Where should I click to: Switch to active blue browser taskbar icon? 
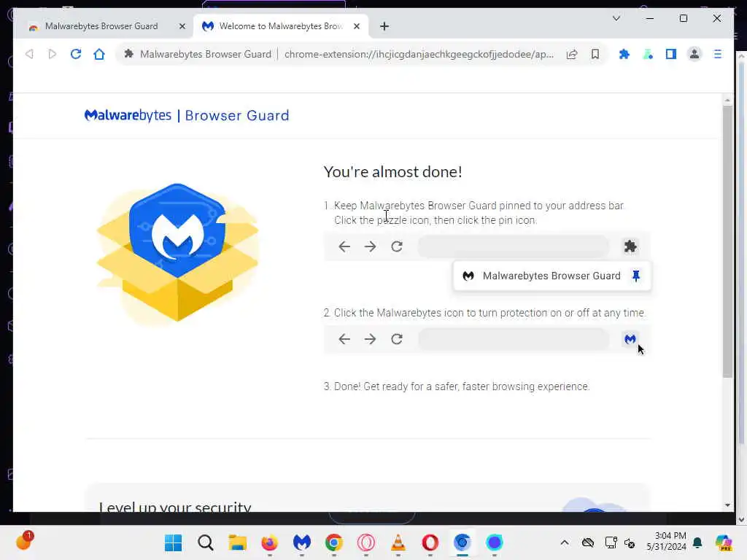click(462, 542)
